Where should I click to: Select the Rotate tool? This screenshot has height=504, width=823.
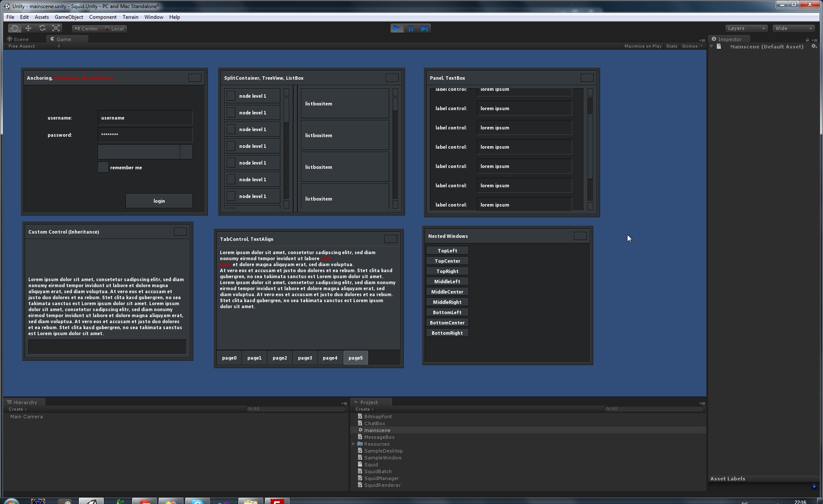click(42, 28)
